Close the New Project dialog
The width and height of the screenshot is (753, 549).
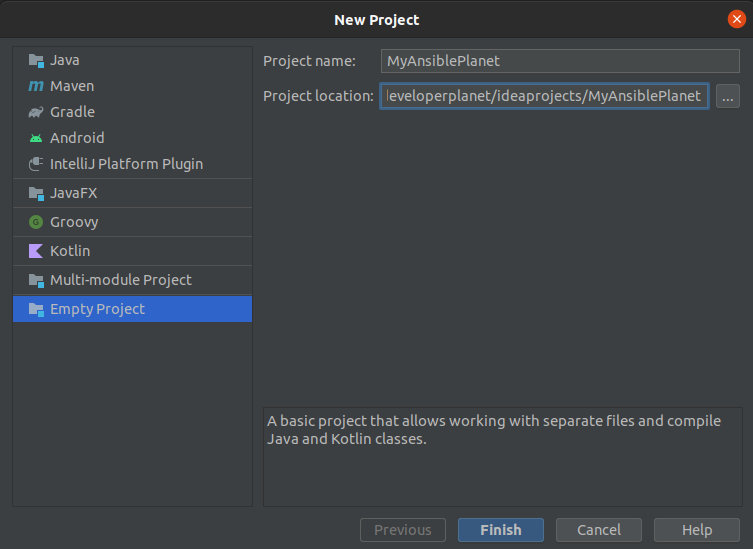point(737,19)
